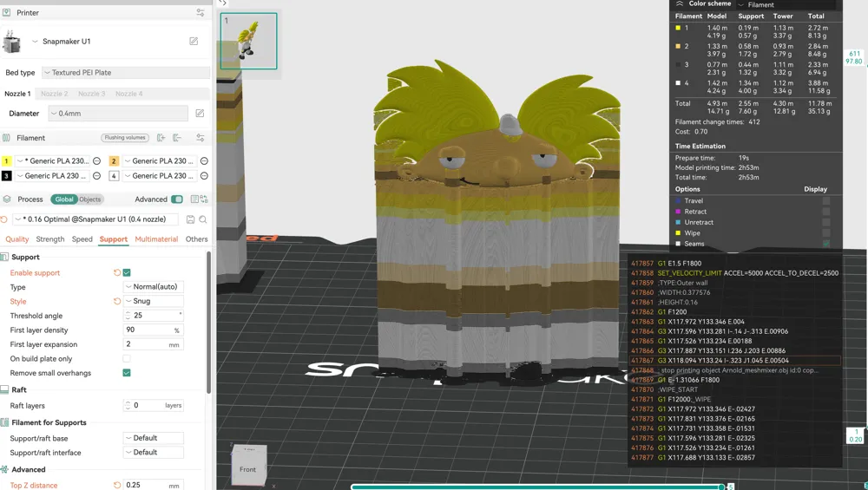
Task: Click the Filament spool section icon
Action: coord(6,138)
